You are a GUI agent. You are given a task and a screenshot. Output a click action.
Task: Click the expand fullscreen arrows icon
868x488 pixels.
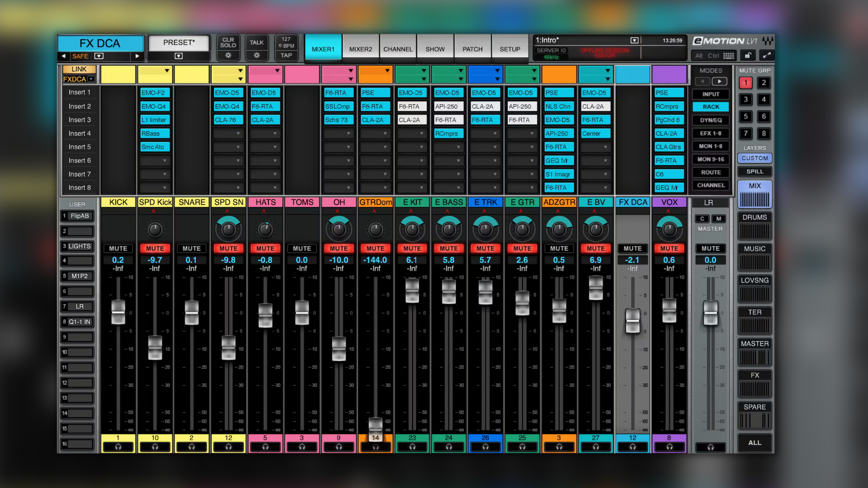tap(766, 56)
